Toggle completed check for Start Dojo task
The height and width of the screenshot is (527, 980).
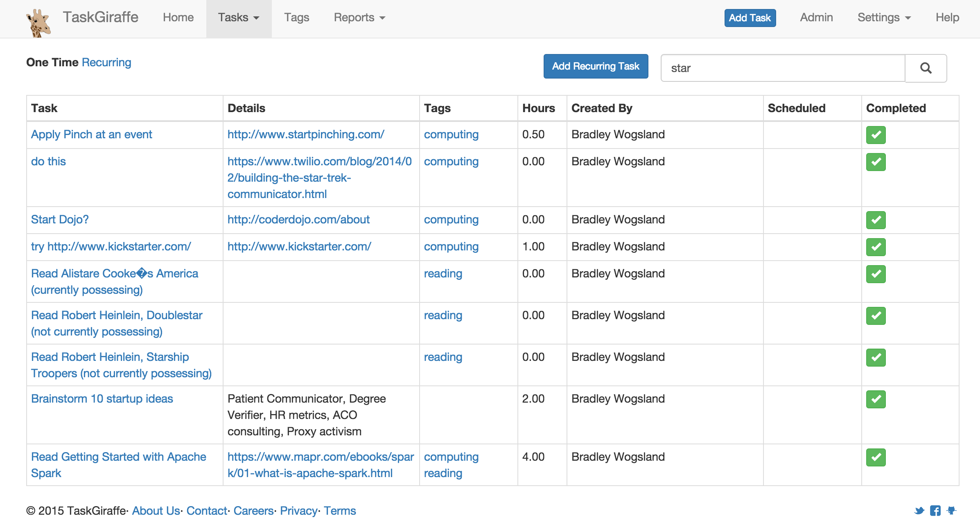coord(876,220)
